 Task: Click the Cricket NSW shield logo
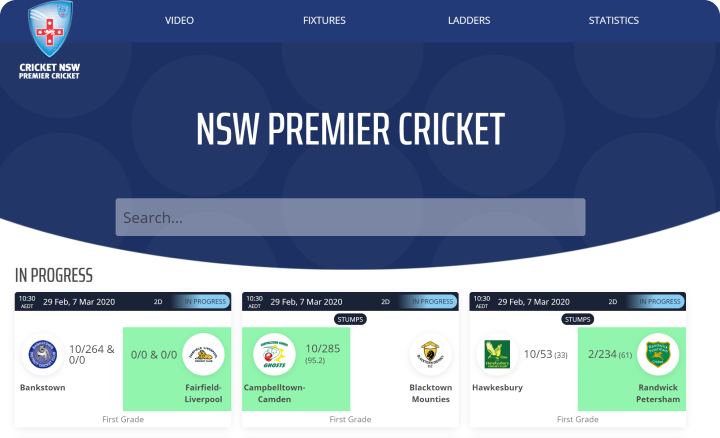[x=50, y=29]
